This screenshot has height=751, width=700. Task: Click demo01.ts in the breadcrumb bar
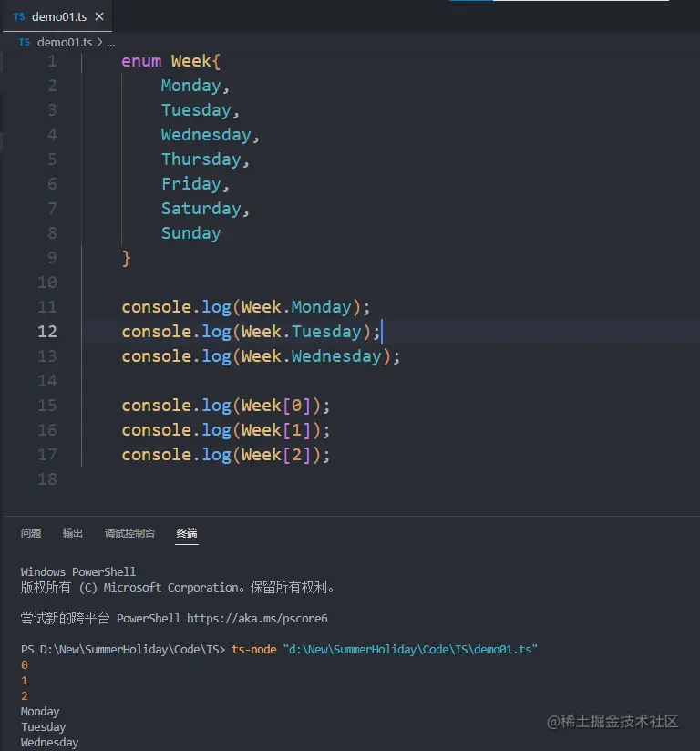tap(65, 43)
